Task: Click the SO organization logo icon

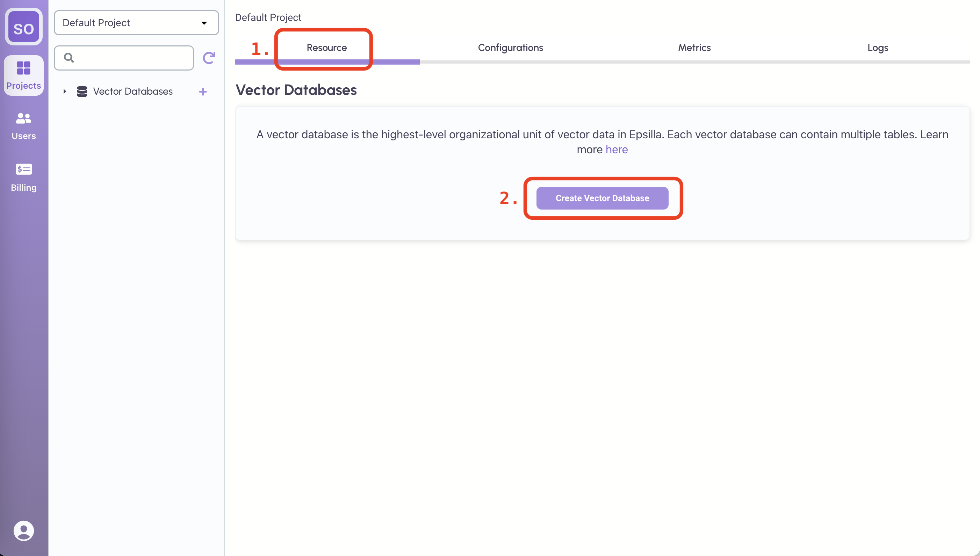Action: coord(24,27)
